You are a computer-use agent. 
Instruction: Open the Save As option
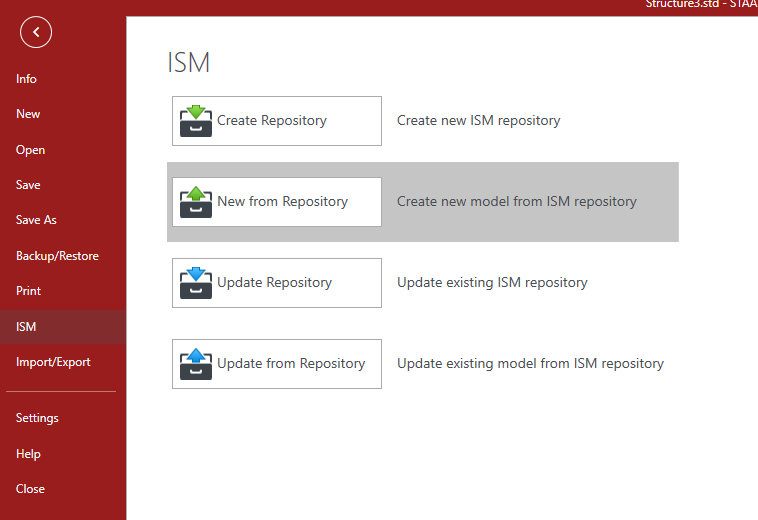[x=36, y=220]
